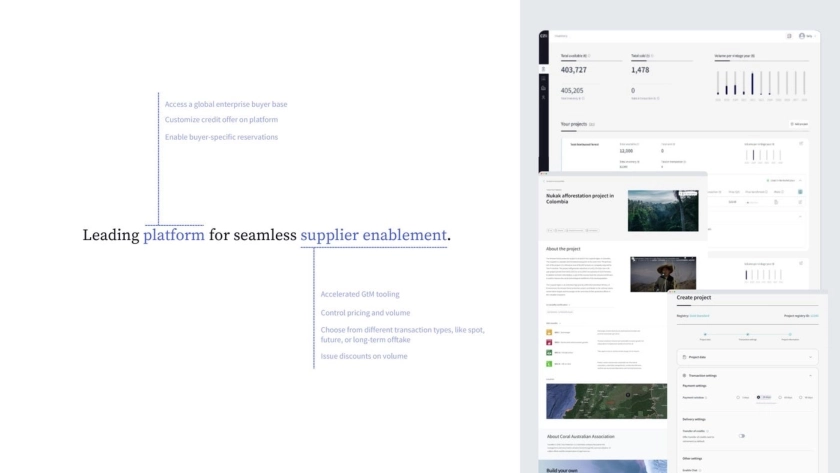
Task: Click the green SDG goal icon
Action: 549,353
